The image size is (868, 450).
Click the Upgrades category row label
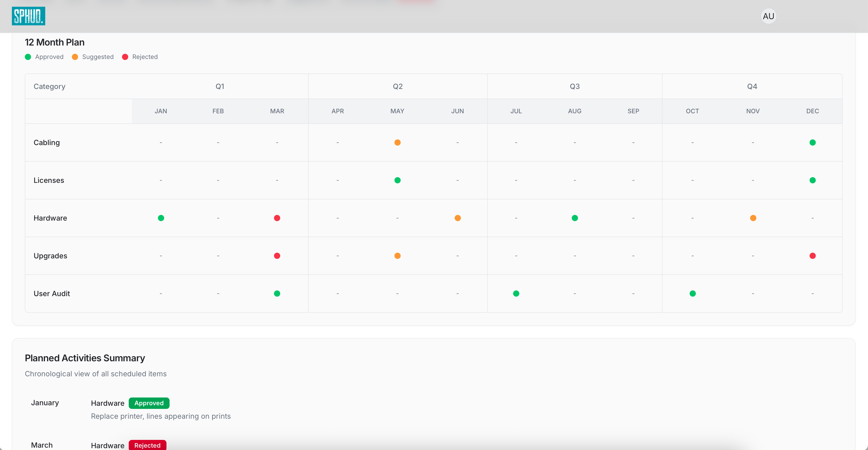pos(50,256)
